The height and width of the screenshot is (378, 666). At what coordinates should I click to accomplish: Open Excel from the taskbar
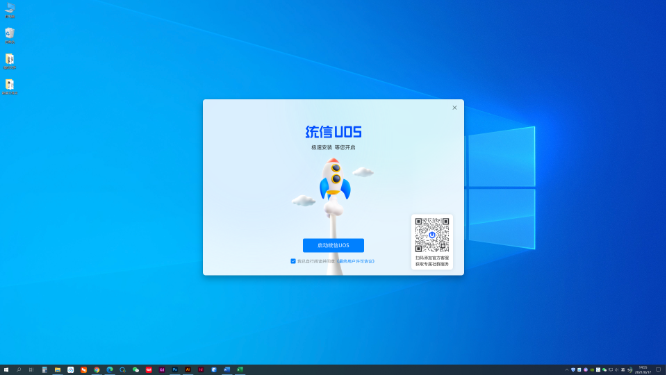tap(240, 370)
